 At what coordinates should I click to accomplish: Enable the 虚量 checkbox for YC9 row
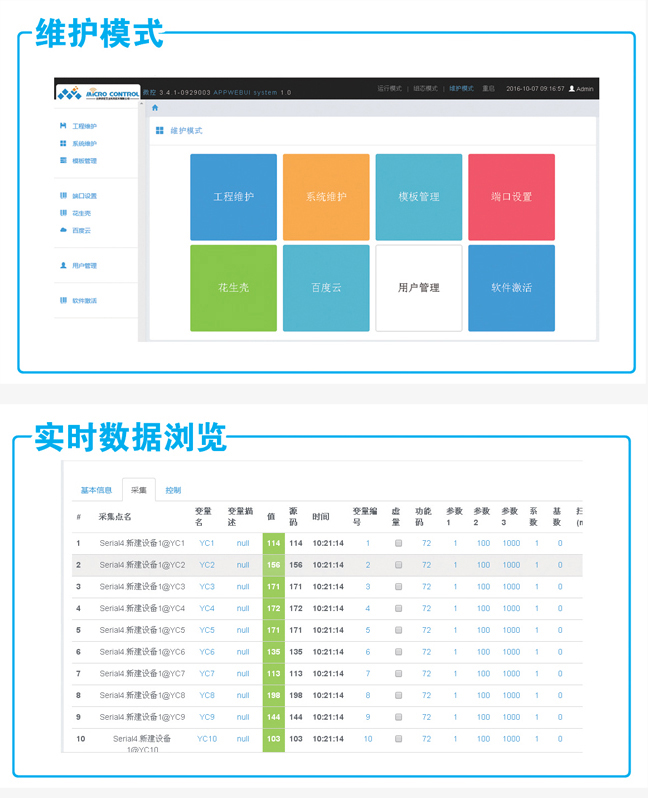[398, 717]
